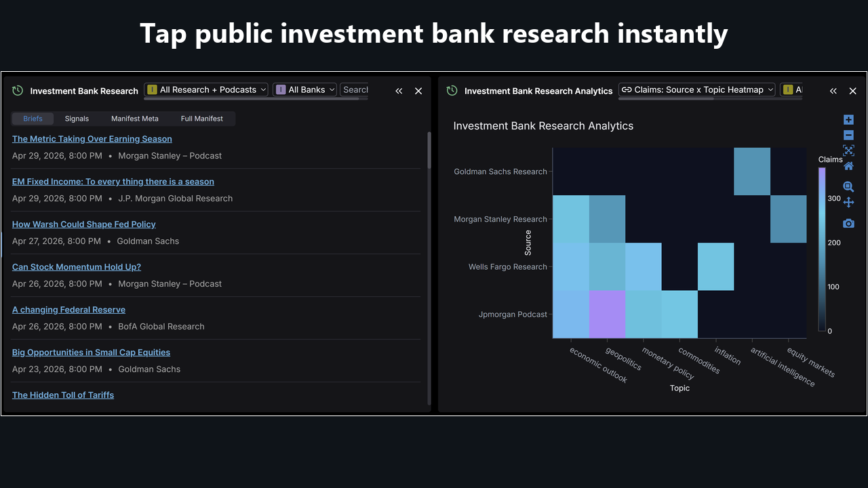
Task: Click the refresh icon beside Investment Bank Research title
Action: 18,90
